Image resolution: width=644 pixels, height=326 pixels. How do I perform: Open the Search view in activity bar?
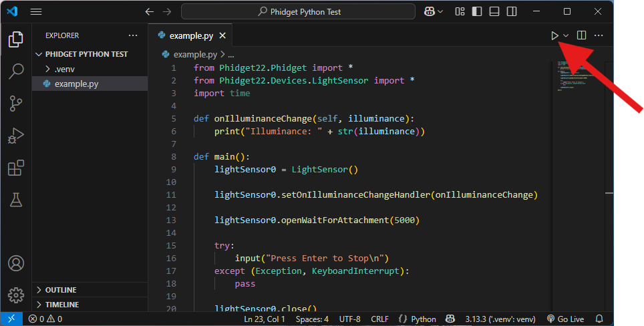coord(15,71)
